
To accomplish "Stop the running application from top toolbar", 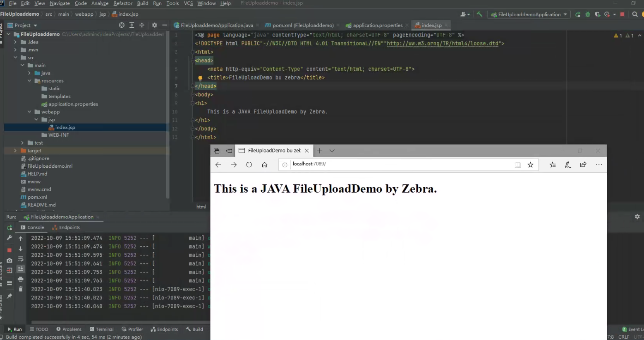I will [x=622, y=14].
